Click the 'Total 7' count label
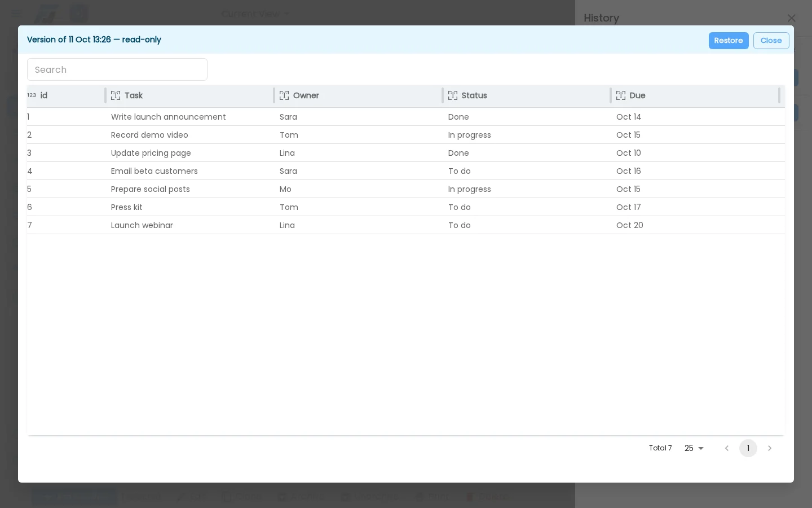Image resolution: width=812 pixels, height=508 pixels. tap(660, 448)
